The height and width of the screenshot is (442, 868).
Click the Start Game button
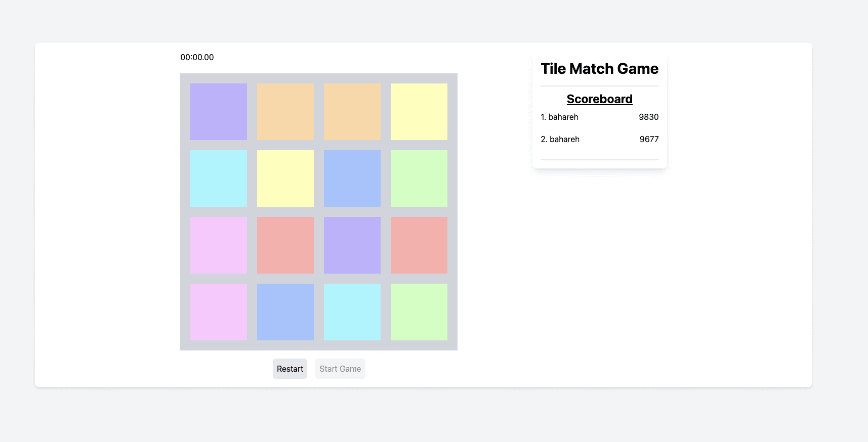pos(340,369)
